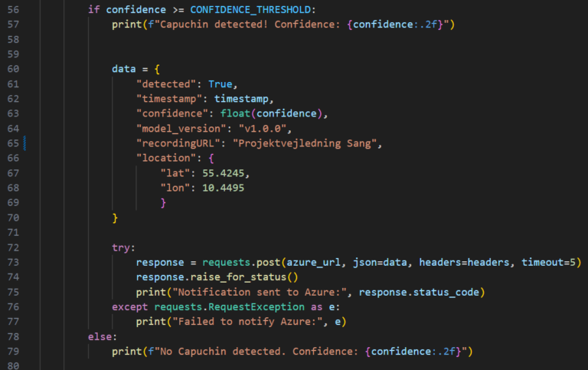This screenshot has width=588, height=370.
Task: Click {confidence:.2f} placeholder on line 79
Action: [413, 352]
